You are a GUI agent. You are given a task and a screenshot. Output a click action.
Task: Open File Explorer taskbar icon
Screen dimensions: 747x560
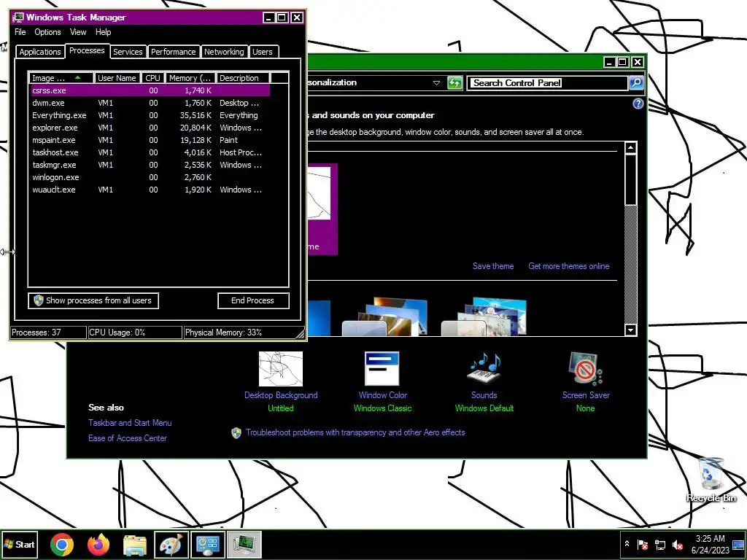coord(135,544)
